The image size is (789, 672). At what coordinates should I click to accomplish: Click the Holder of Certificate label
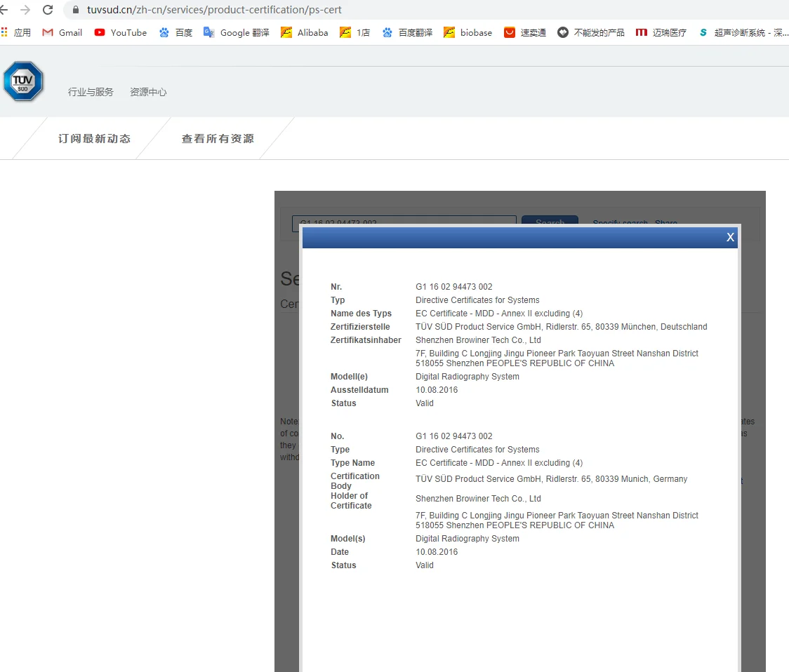tap(351, 500)
